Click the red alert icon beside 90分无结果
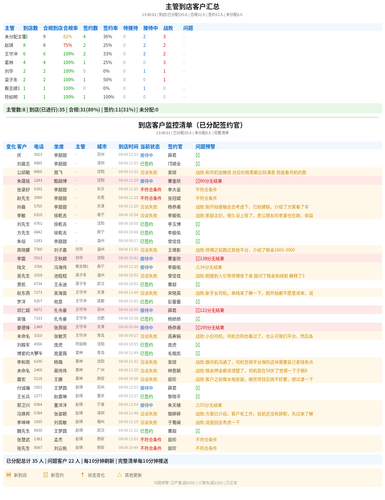 [x=197, y=181]
